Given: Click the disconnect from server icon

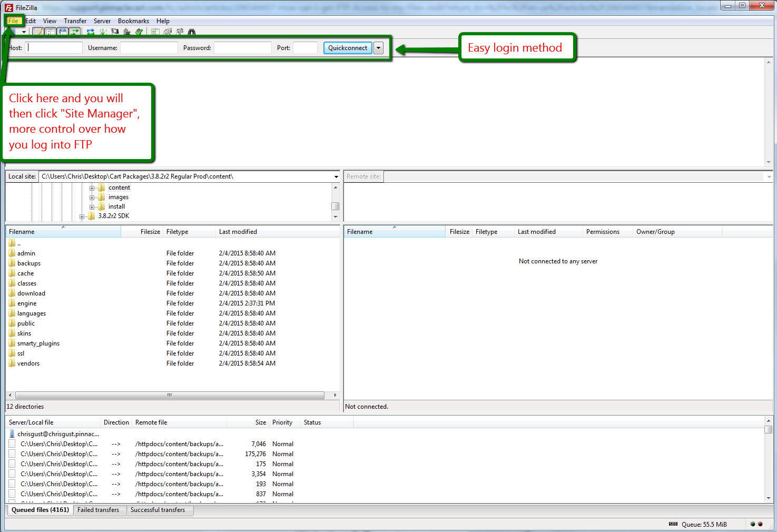Looking at the screenshot, I should 127,32.
